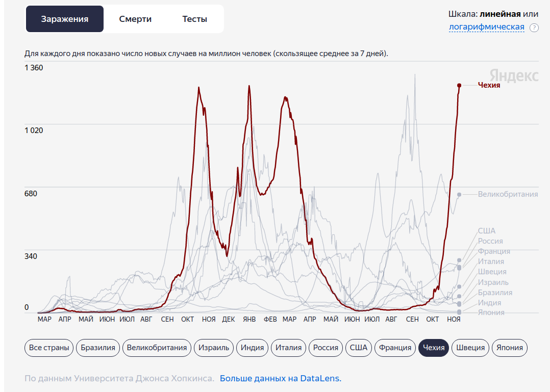Select Италия in country filters
550x392 pixels.
click(289, 348)
